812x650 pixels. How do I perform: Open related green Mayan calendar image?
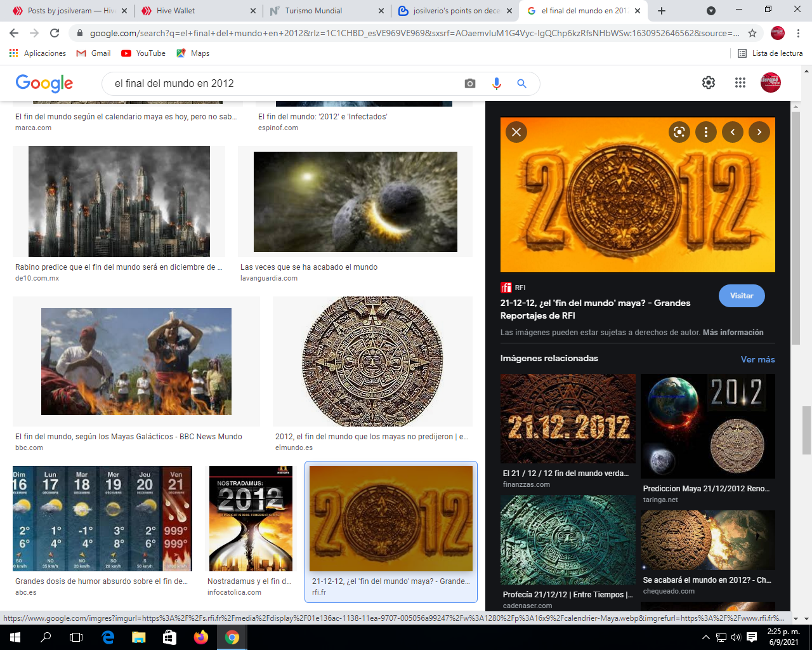coord(568,540)
